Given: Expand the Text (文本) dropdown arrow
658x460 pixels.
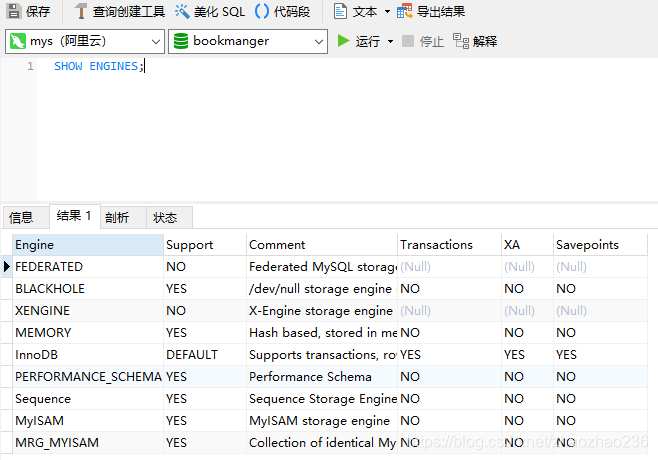Looking at the screenshot, I should point(387,11).
